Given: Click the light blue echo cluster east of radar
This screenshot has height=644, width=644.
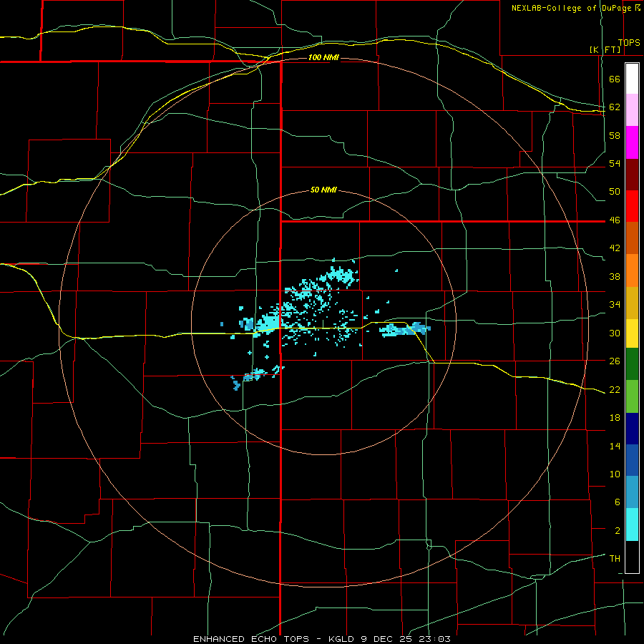Looking at the screenshot, I should [405, 329].
